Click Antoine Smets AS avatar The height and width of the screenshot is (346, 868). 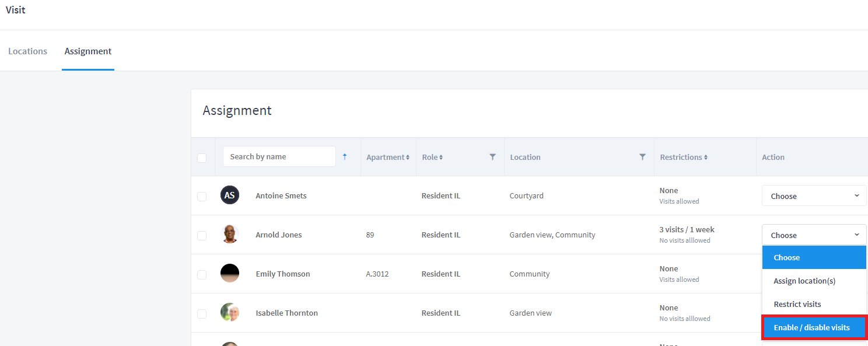[230, 195]
